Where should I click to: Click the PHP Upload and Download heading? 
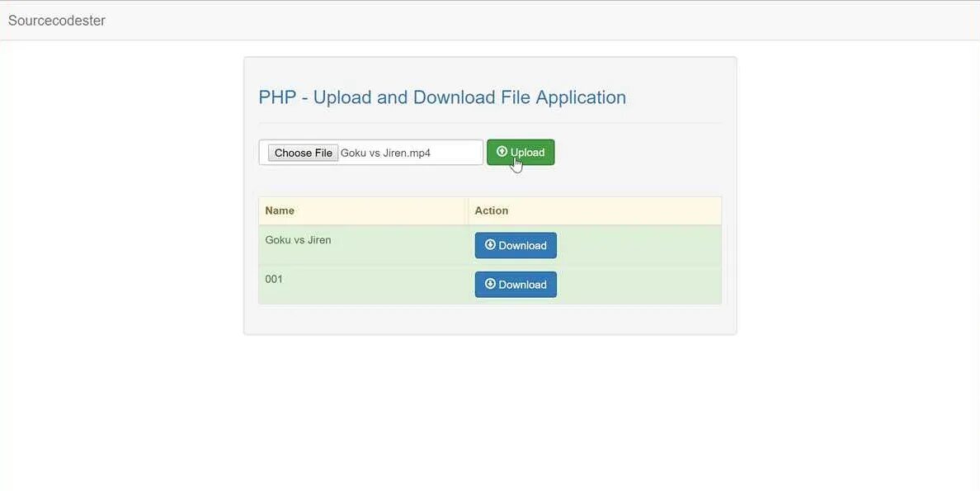pyautogui.click(x=442, y=97)
